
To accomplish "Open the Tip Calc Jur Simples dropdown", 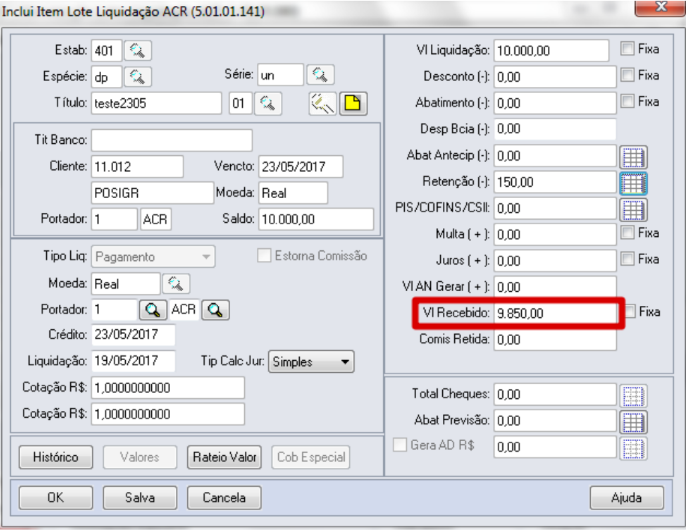I will (311, 362).
